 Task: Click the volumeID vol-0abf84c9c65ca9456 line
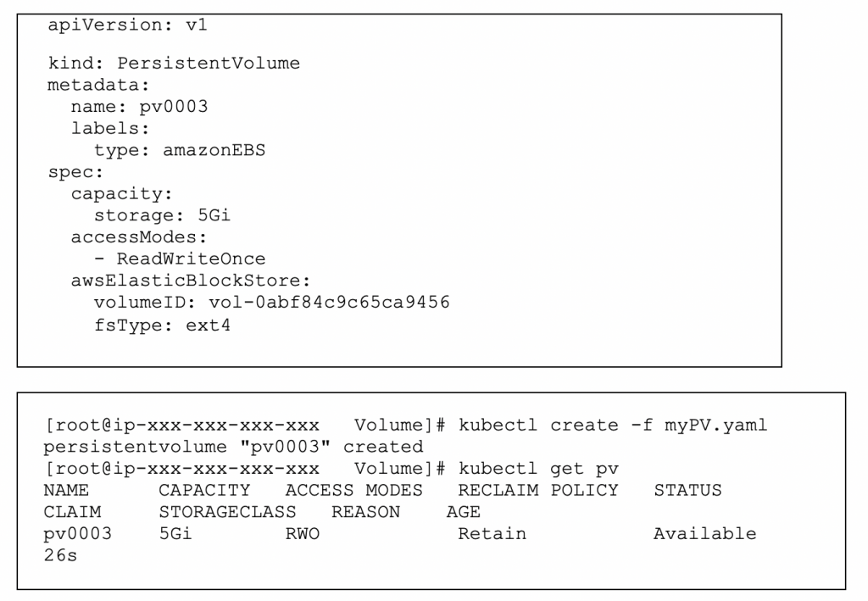pos(272,302)
